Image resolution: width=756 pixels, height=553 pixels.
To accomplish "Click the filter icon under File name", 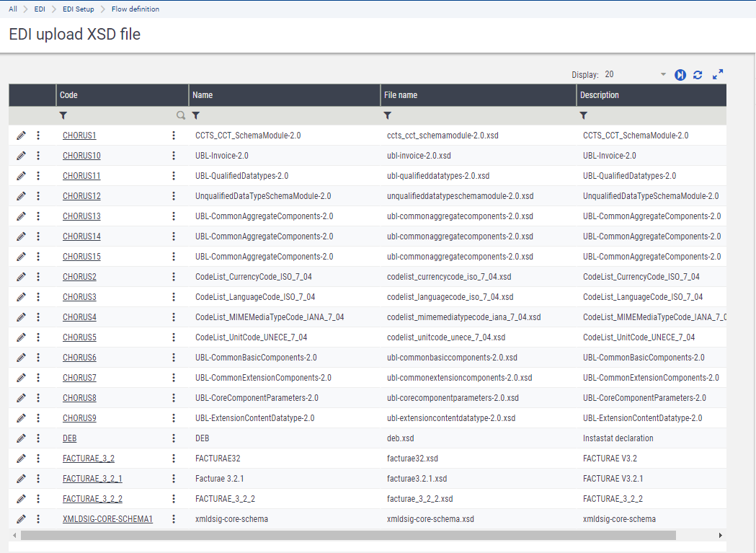I will (x=388, y=115).
